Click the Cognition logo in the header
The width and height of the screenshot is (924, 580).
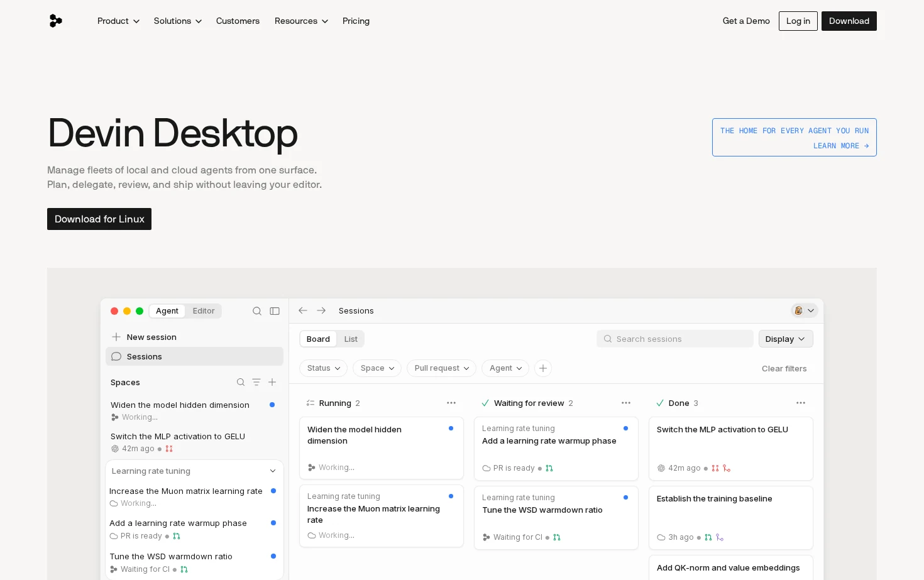click(x=56, y=21)
